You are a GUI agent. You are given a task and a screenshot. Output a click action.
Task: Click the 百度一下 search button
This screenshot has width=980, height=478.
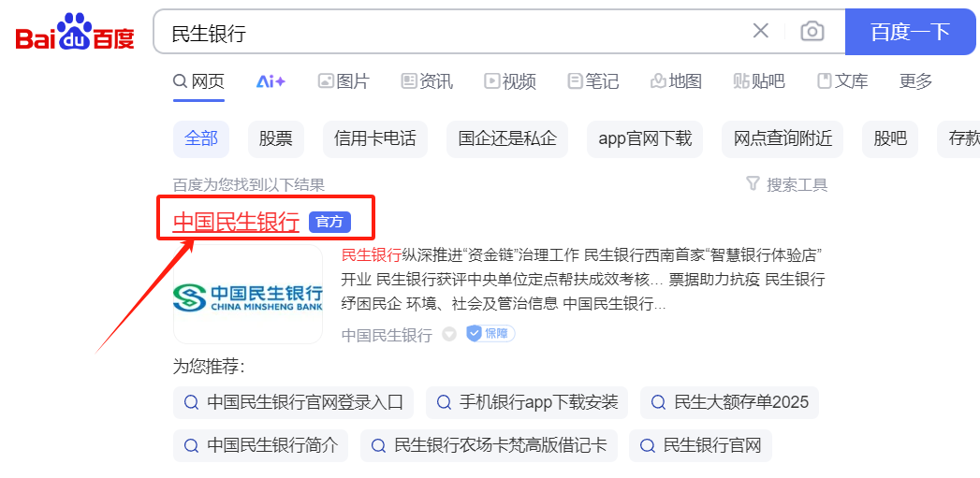pos(910,32)
